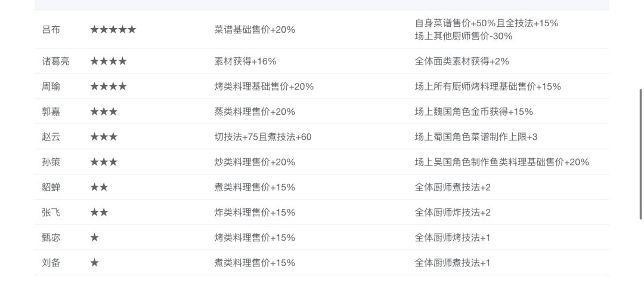This screenshot has width=644, height=298.
Task: Click the four-star rating beside 诸葛亮
Action: pos(108,61)
